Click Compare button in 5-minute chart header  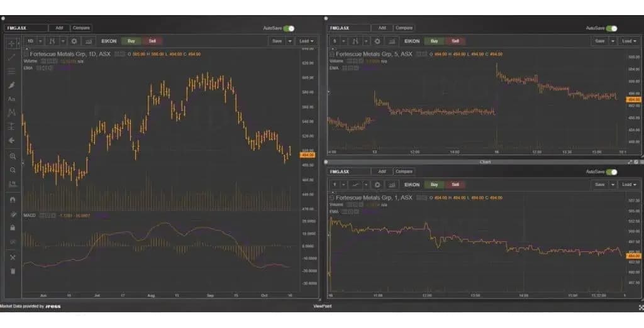[x=404, y=28]
